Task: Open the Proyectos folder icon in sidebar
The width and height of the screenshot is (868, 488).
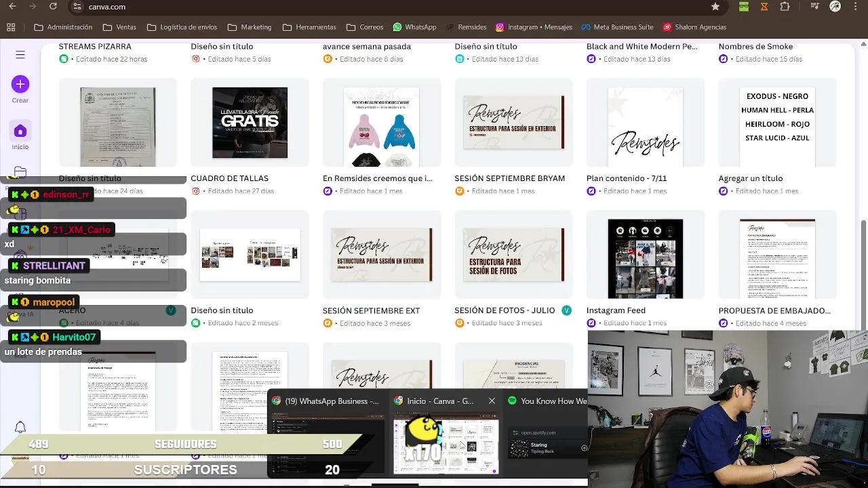Action: (20, 172)
